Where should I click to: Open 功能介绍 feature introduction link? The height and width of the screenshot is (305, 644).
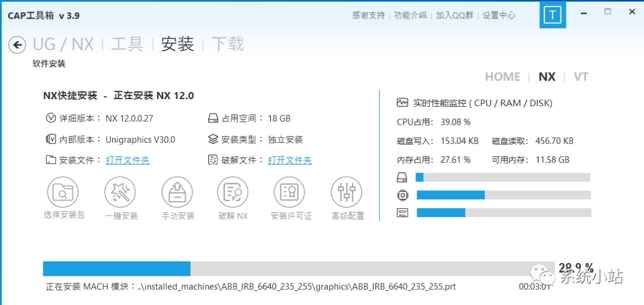(410, 16)
